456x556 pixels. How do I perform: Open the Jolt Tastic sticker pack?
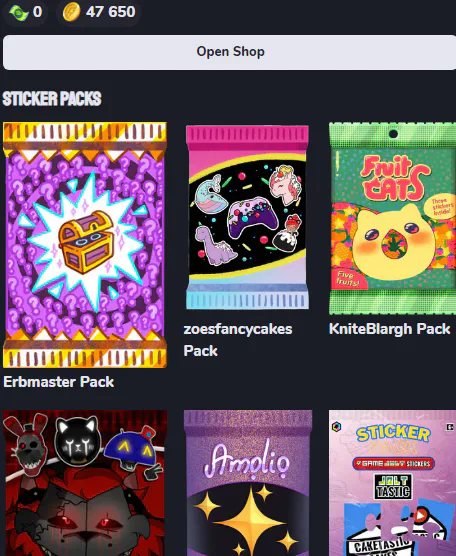pos(393,483)
